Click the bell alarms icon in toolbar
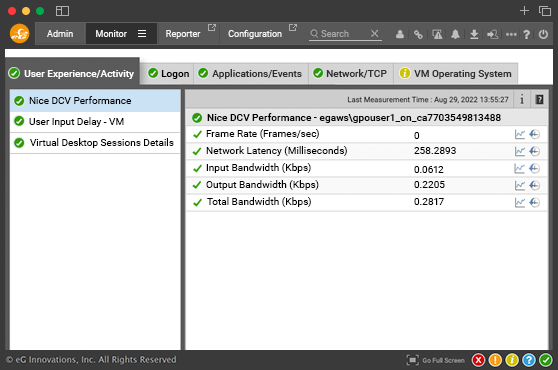The image size is (558, 370). (x=455, y=34)
